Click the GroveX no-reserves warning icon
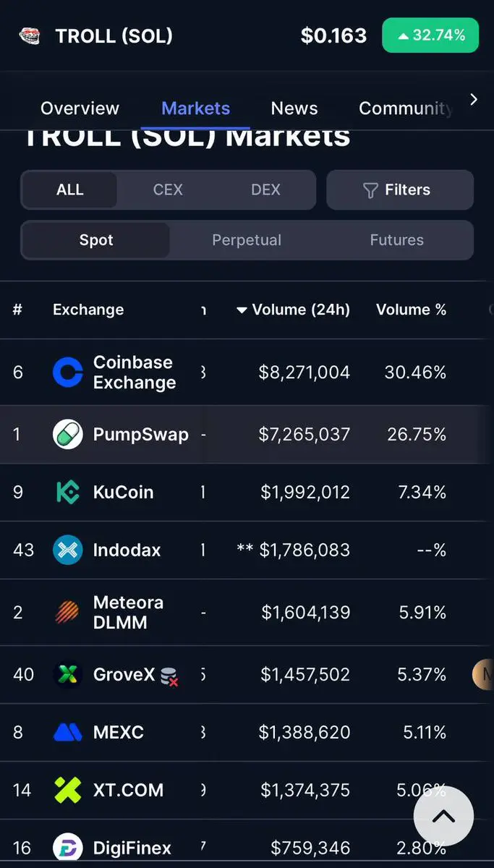Screen dimensions: 494x868 169,676
